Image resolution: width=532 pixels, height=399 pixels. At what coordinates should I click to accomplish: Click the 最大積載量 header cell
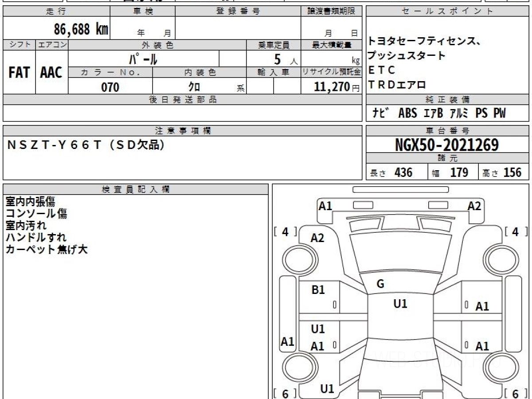pyautogui.click(x=331, y=45)
